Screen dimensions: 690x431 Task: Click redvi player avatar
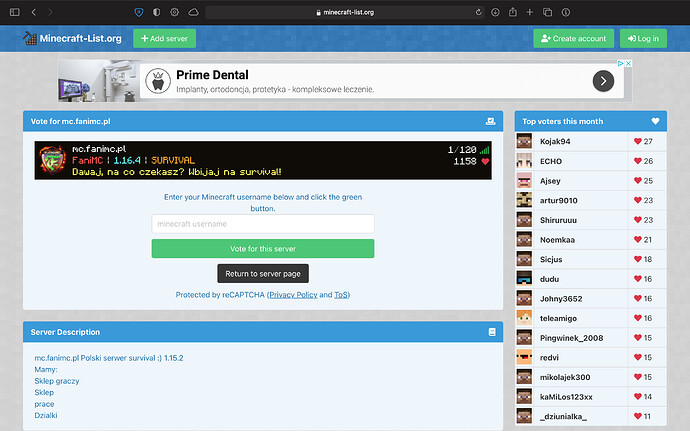point(524,357)
